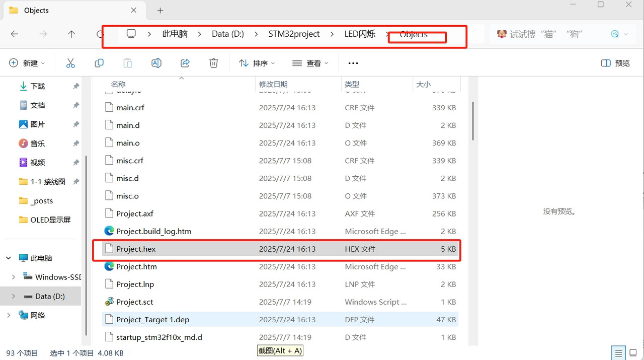Switch to details view icon at bottom right
Screen dimensions: 644x360
(x=619, y=352)
